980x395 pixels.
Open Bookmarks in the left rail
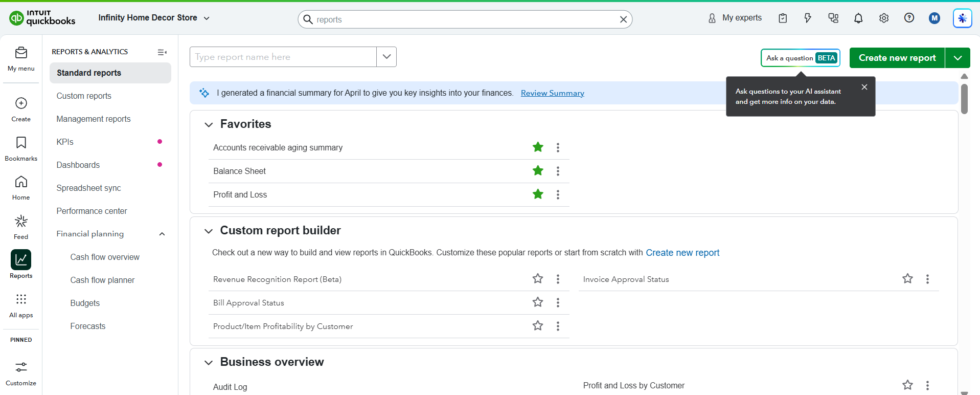[21, 149]
